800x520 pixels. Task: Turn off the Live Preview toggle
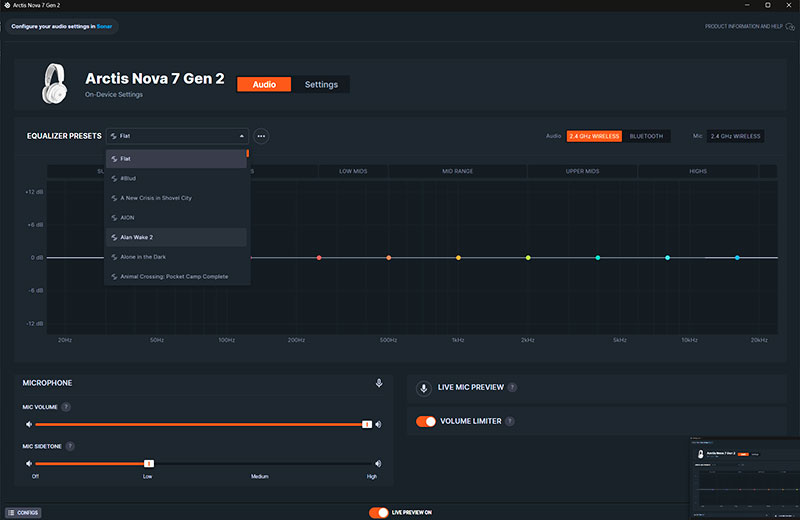click(378, 512)
